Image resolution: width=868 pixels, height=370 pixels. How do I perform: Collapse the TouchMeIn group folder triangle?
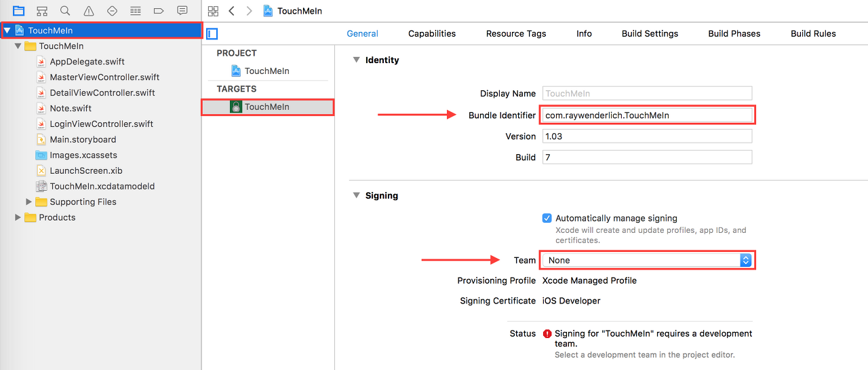point(18,46)
